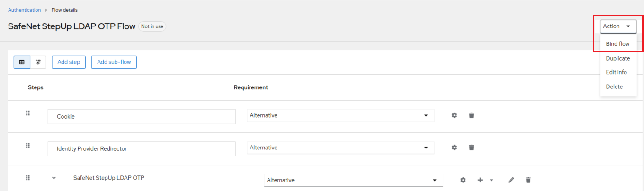Select Bind flow from Action menu
Image resolution: width=644 pixels, height=191 pixels.
pos(617,44)
